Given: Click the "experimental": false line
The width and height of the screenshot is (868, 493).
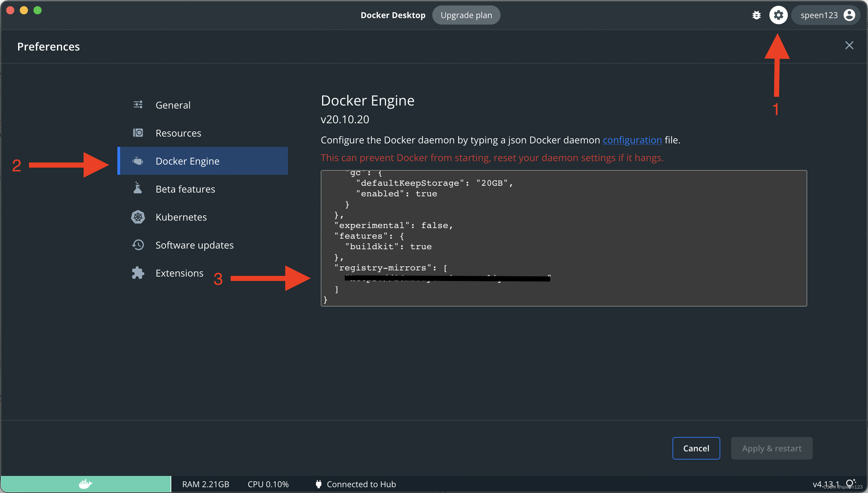Looking at the screenshot, I should [x=393, y=225].
